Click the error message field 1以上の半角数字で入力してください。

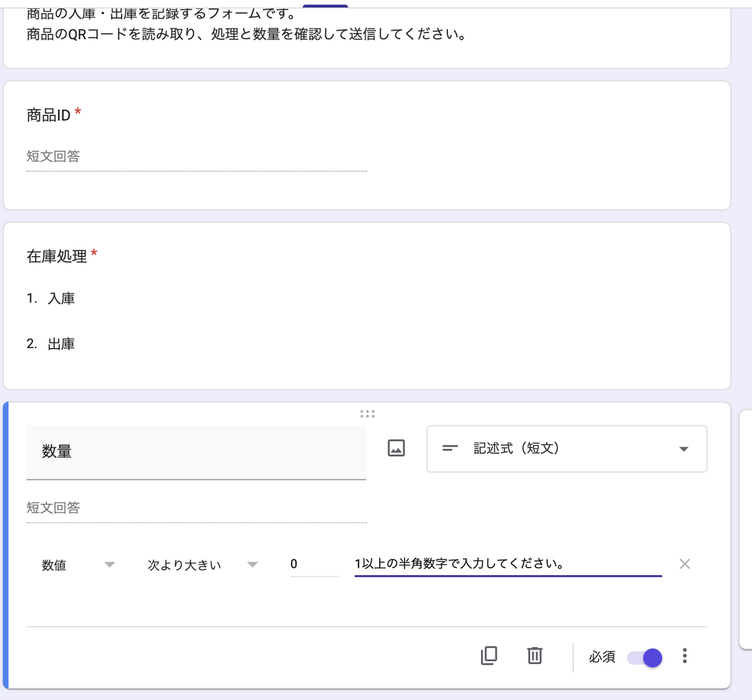(x=508, y=563)
